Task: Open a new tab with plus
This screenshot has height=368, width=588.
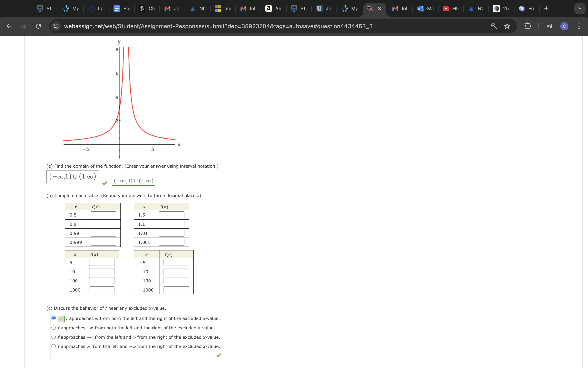Action: point(546,9)
